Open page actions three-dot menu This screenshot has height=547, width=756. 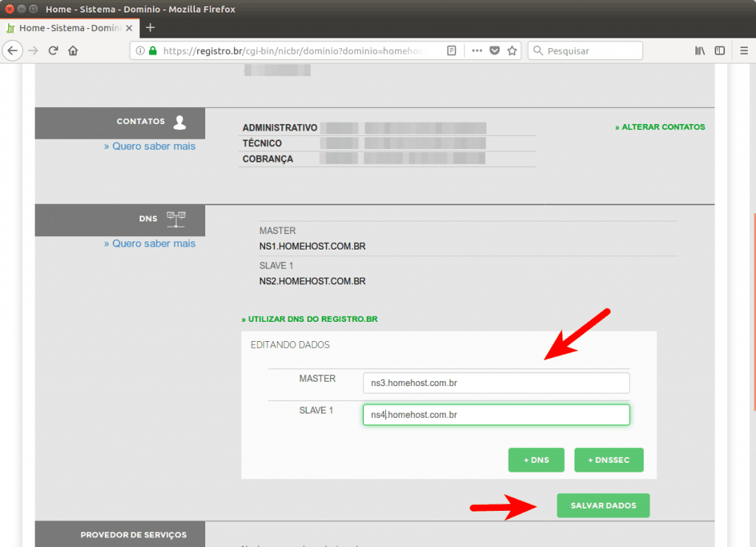[x=477, y=51]
